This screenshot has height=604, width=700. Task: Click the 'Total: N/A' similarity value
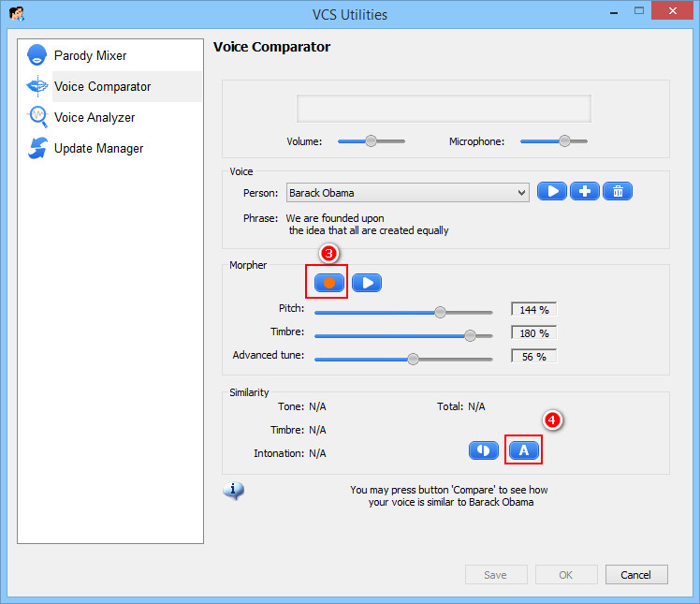[x=460, y=406]
